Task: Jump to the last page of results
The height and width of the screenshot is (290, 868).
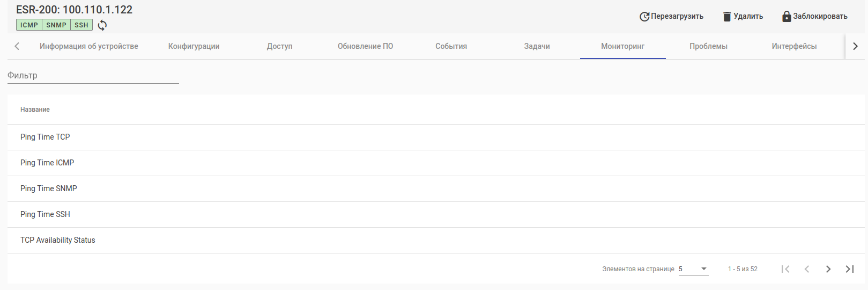Action: point(850,269)
